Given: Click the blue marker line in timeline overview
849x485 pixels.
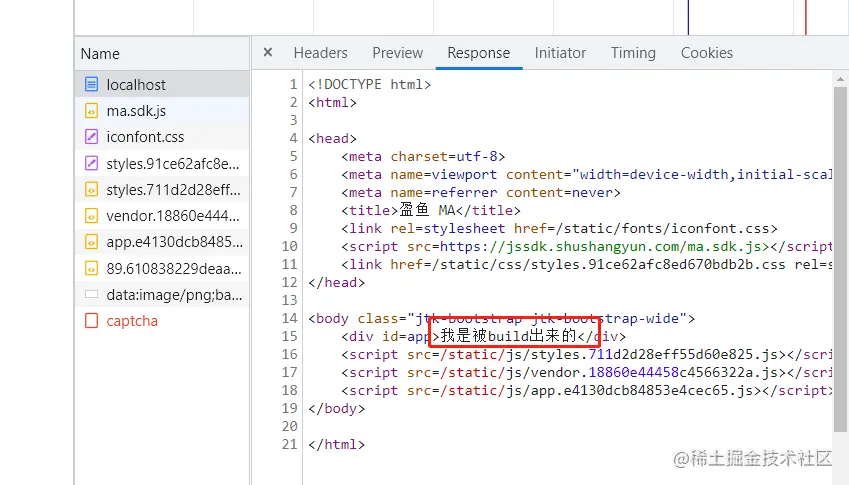Looking at the screenshot, I should click(688, 17).
